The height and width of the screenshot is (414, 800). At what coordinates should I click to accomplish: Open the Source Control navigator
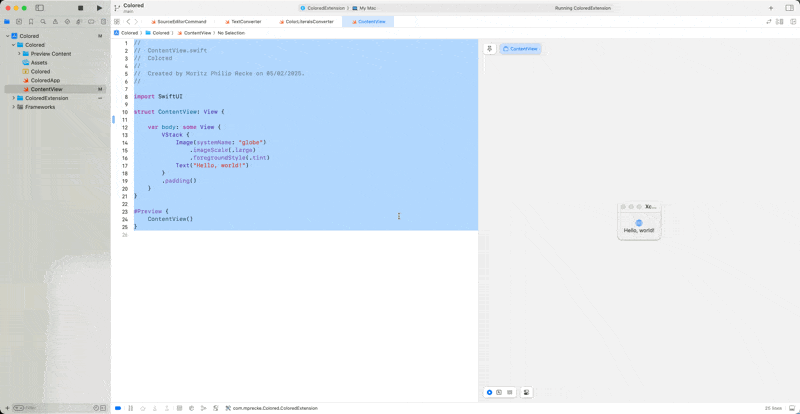19,22
